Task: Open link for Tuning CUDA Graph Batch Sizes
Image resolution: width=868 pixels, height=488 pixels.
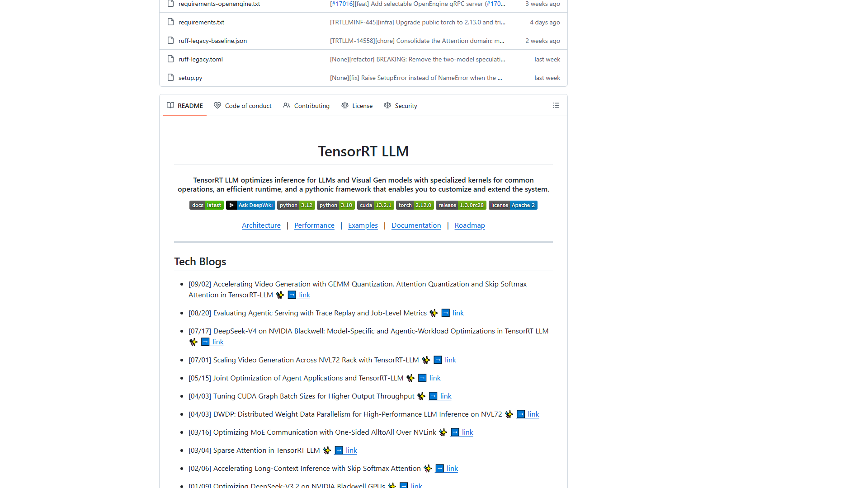Action: point(440,396)
